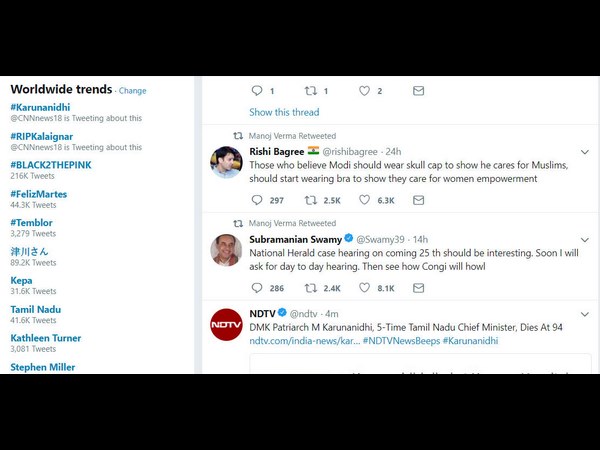Change the Worldwide trends location
Viewport: 600px width, 450px height.
point(132,91)
